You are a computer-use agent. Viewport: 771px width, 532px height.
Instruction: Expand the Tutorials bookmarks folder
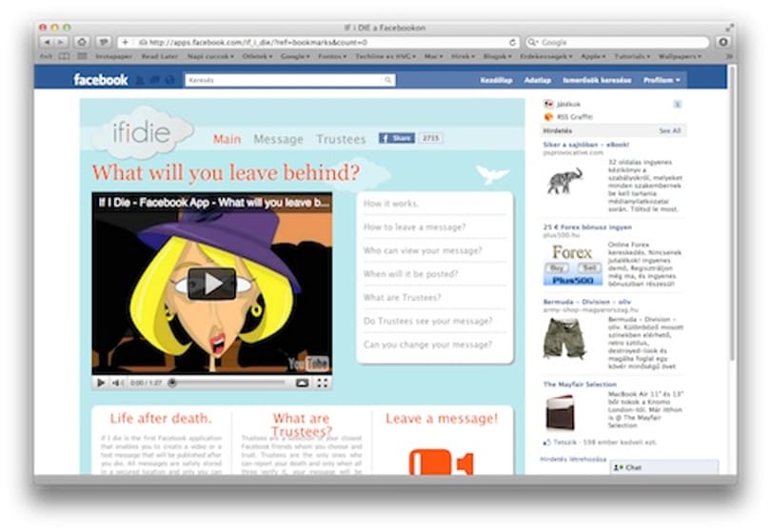(x=632, y=56)
